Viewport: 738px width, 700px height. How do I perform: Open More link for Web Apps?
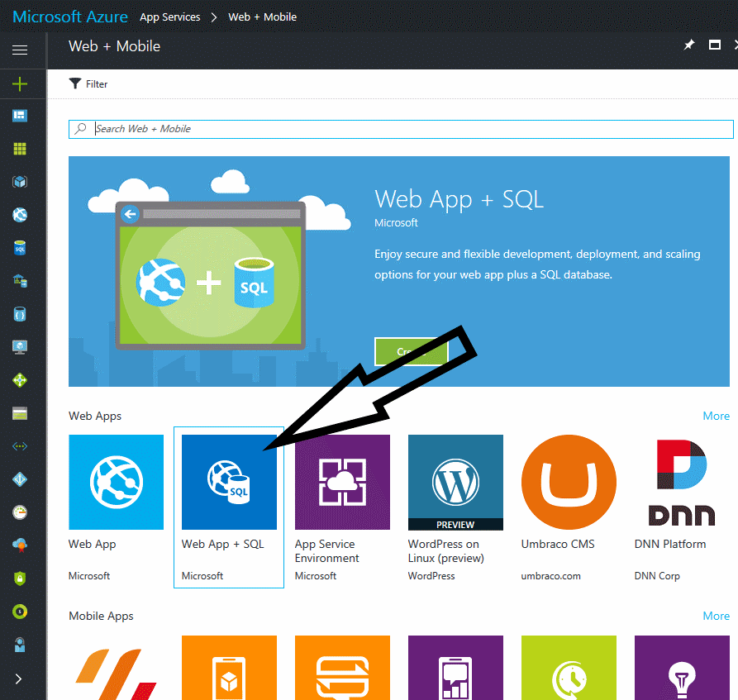click(716, 417)
